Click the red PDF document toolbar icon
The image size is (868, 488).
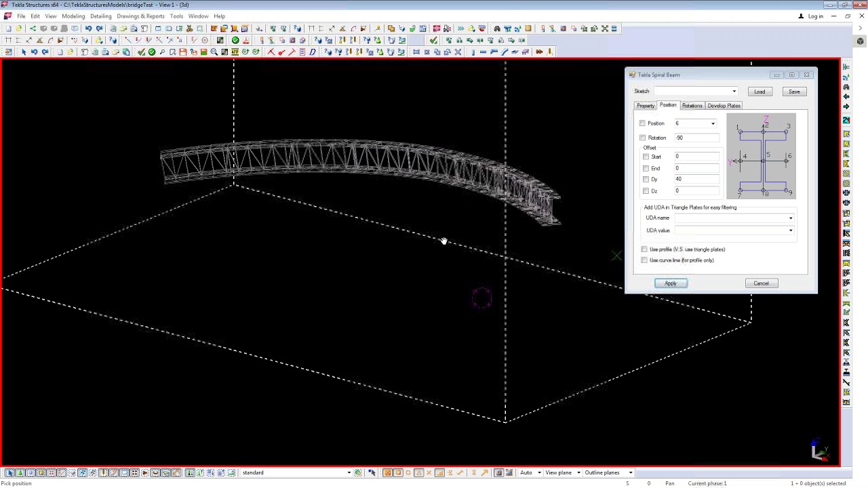pos(246,40)
